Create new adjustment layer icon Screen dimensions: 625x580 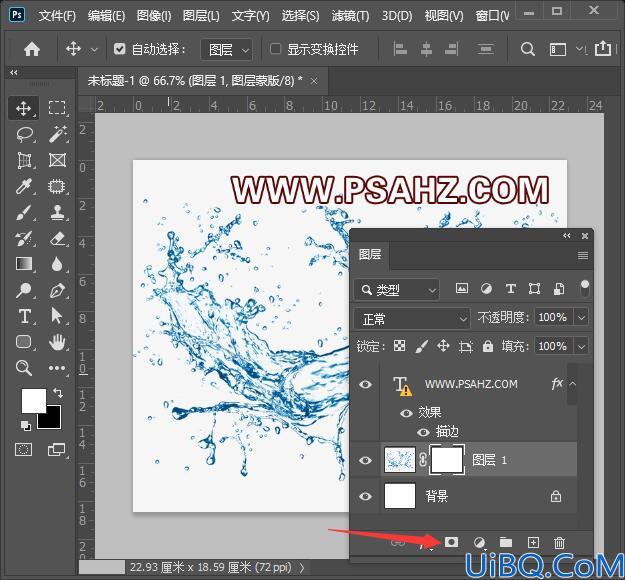pos(479,543)
